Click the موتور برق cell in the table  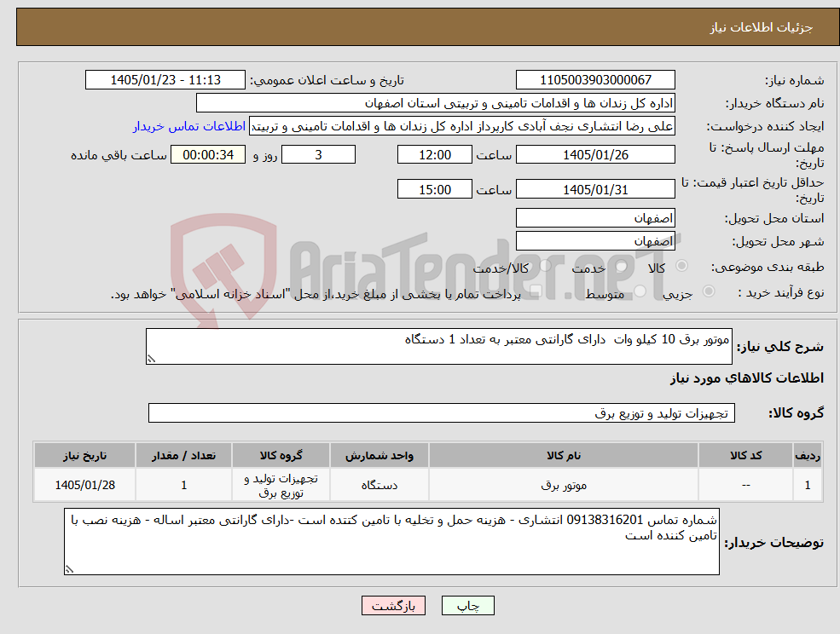tap(564, 485)
